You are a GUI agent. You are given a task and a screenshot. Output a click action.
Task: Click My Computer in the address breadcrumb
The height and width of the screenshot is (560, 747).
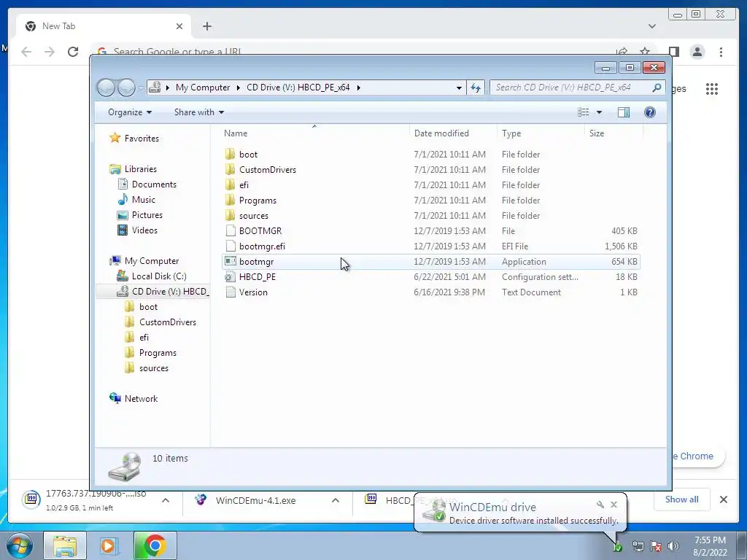203,87
